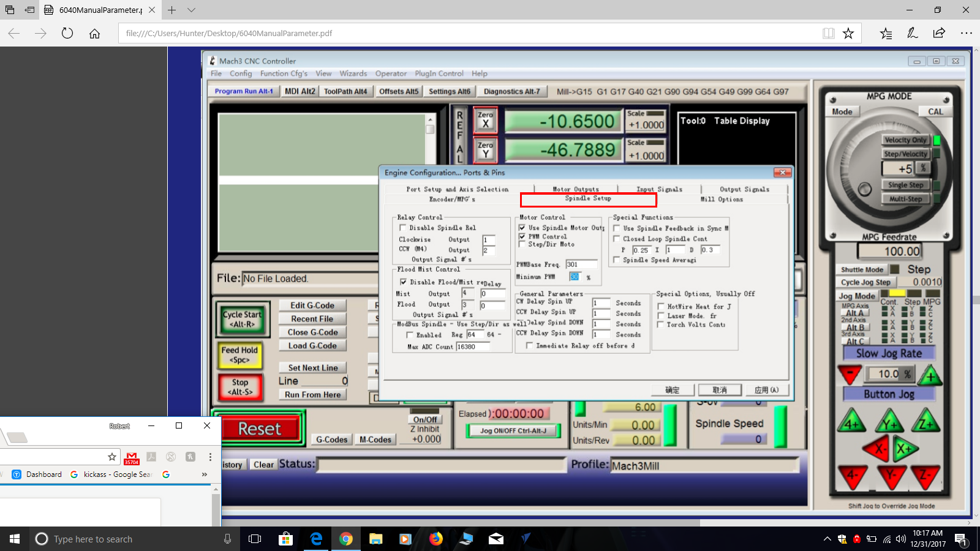The image size is (980, 551).
Task: Toggle HotWire Heat for Jog checkbox
Action: coord(661,307)
